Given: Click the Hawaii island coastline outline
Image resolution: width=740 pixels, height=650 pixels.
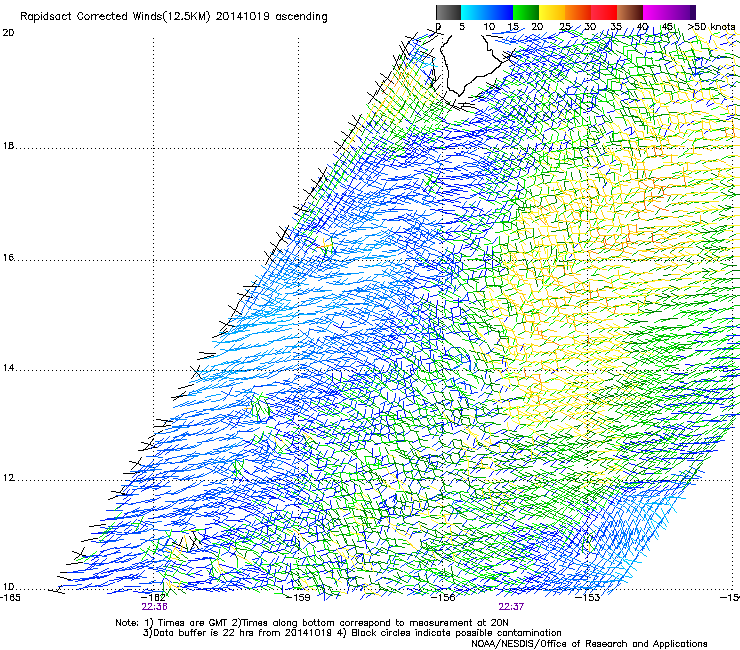Looking at the screenshot, I should 472,64.
